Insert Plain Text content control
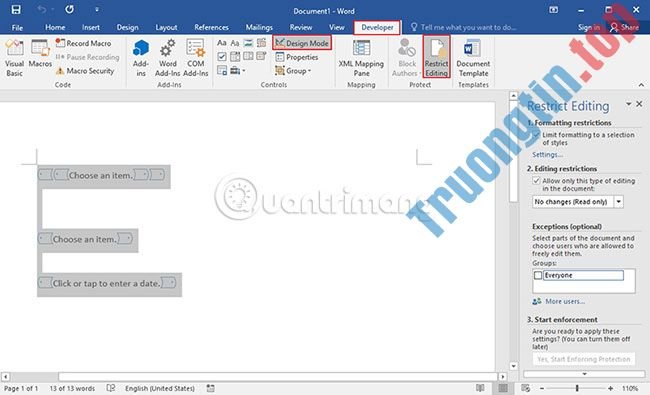Viewport: 650px width, 395px height. pyautogui.click(x=235, y=43)
